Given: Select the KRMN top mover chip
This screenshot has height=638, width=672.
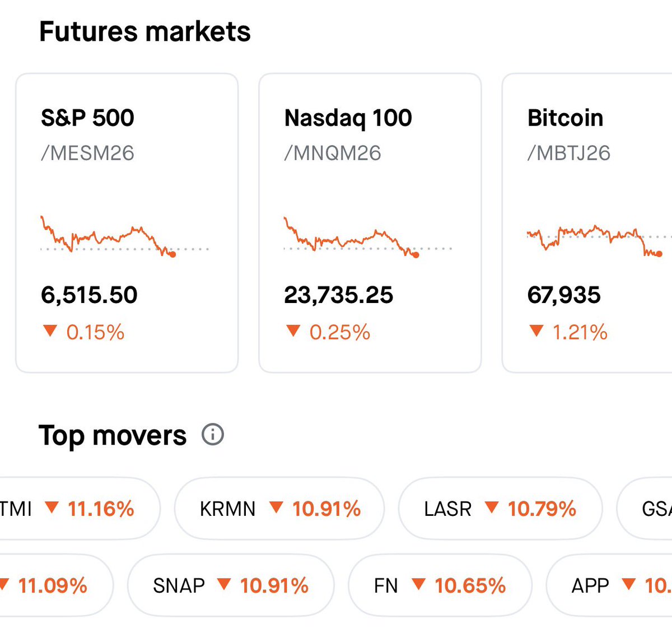Looking at the screenshot, I should (279, 509).
